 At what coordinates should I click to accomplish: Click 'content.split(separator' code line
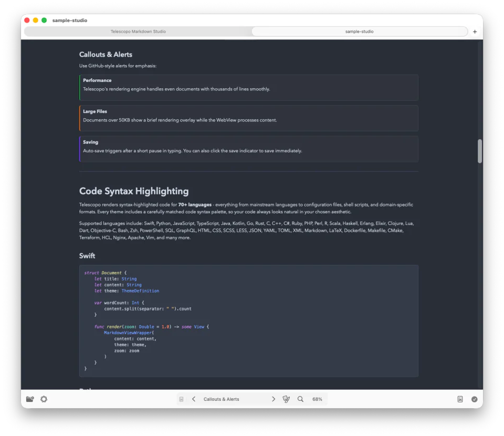pyautogui.click(x=148, y=309)
